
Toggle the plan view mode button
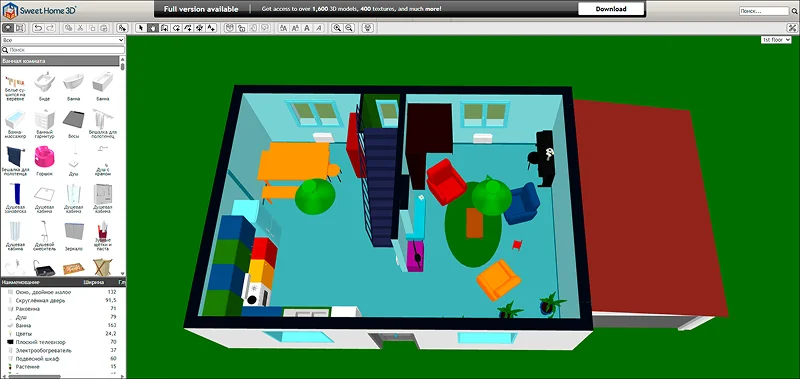click(x=20, y=28)
